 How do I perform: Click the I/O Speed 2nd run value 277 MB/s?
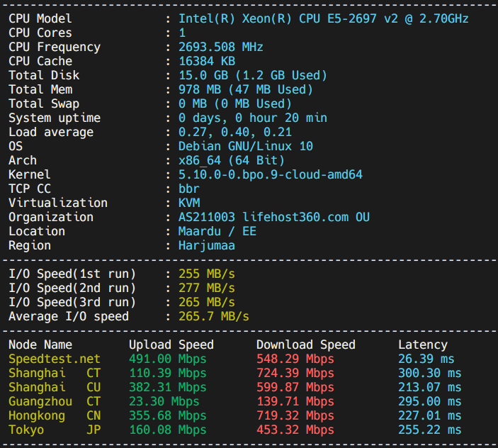[x=206, y=289]
